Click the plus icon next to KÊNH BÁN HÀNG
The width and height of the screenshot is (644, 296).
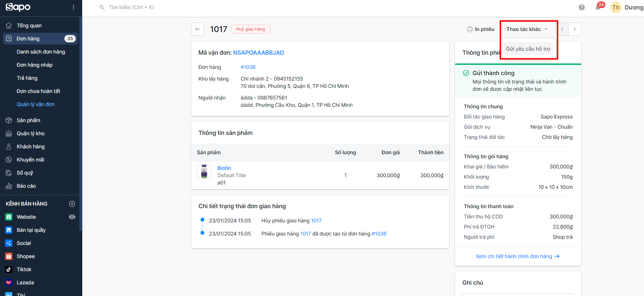click(72, 204)
